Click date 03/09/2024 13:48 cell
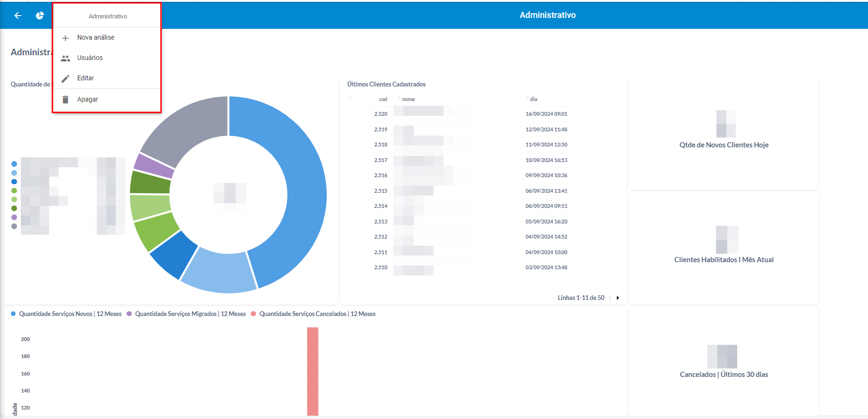 click(546, 267)
